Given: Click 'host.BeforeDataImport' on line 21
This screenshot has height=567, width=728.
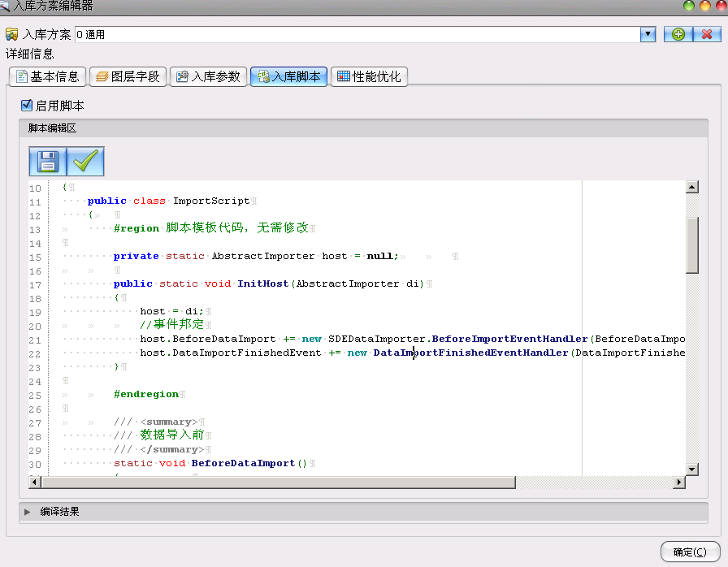Looking at the screenshot, I should 207,339.
